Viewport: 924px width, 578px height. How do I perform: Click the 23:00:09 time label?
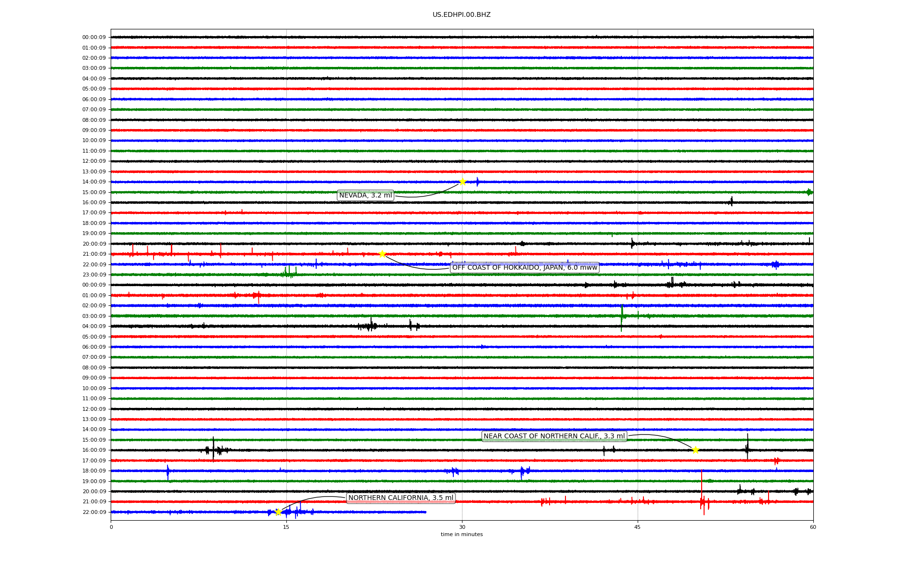coord(94,275)
